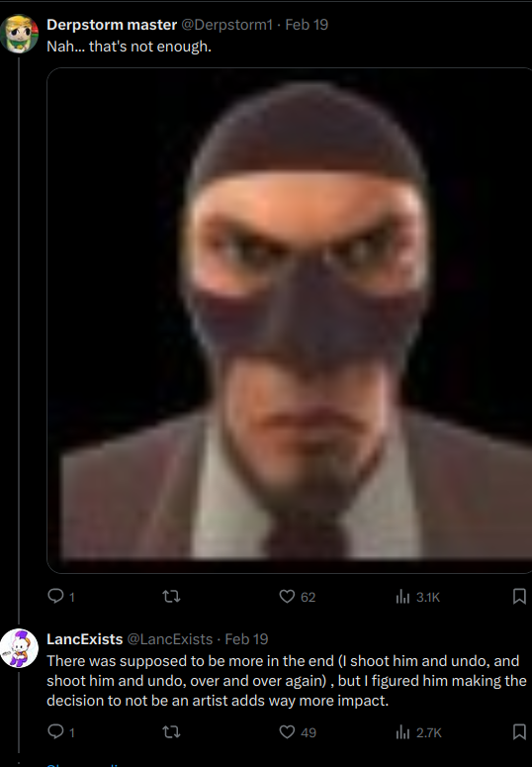Image resolution: width=532 pixels, height=767 pixels.
Task: Open LancExists profile avatar
Action: (x=19, y=648)
